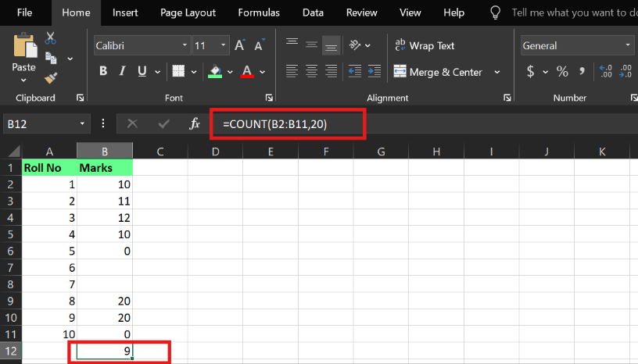Screen dimensions: 638x364
Task: Click the Paste clipboard icon
Action: pos(25,45)
